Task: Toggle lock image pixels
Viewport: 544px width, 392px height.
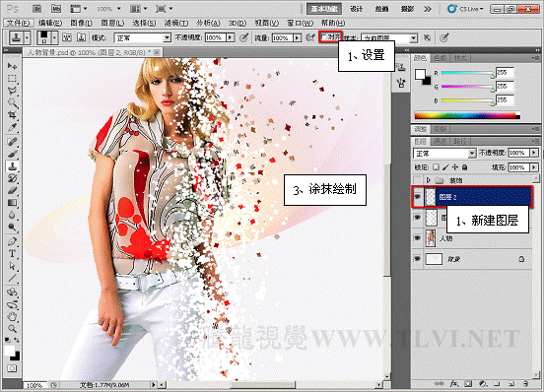Action: tap(445, 167)
